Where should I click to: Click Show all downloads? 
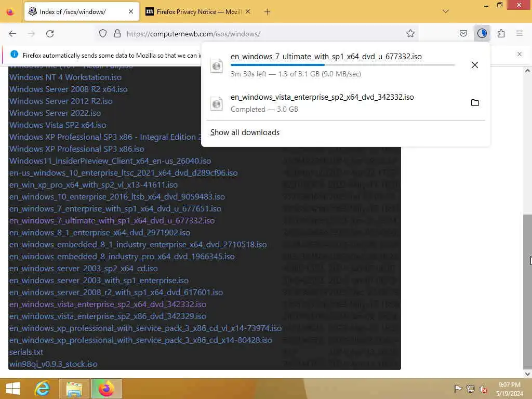point(245,132)
